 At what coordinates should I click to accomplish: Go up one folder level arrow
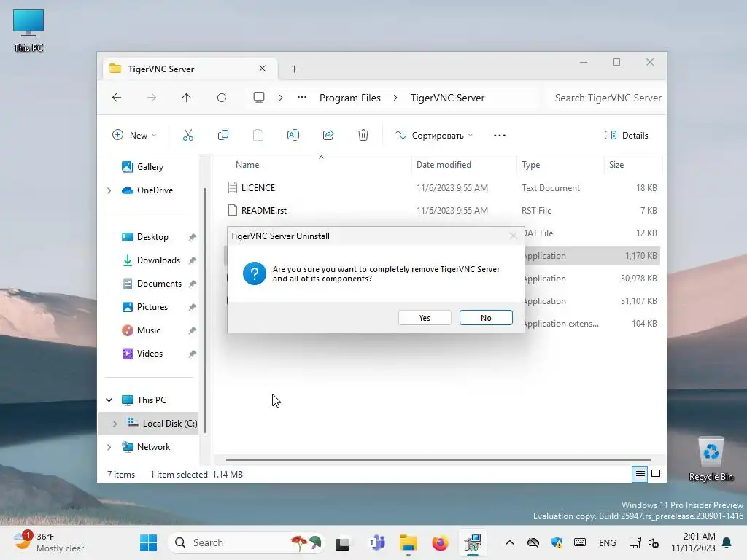point(186,98)
